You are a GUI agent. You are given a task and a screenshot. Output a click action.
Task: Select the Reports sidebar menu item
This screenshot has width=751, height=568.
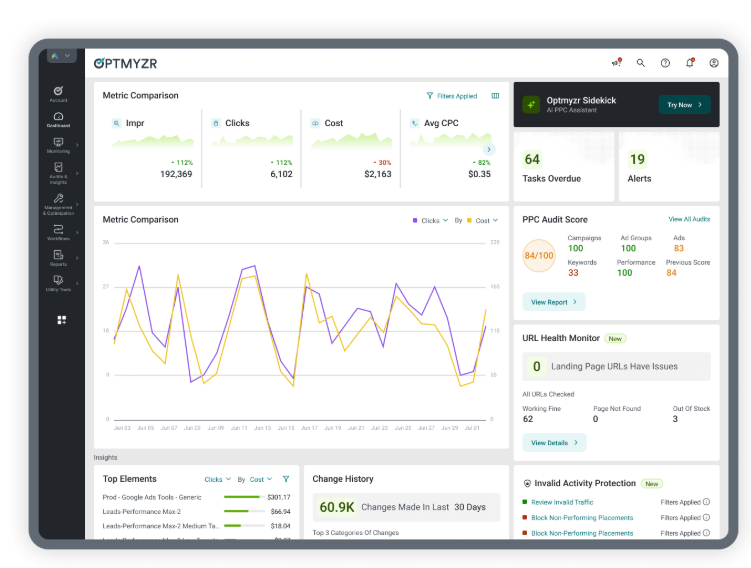[x=58, y=257]
